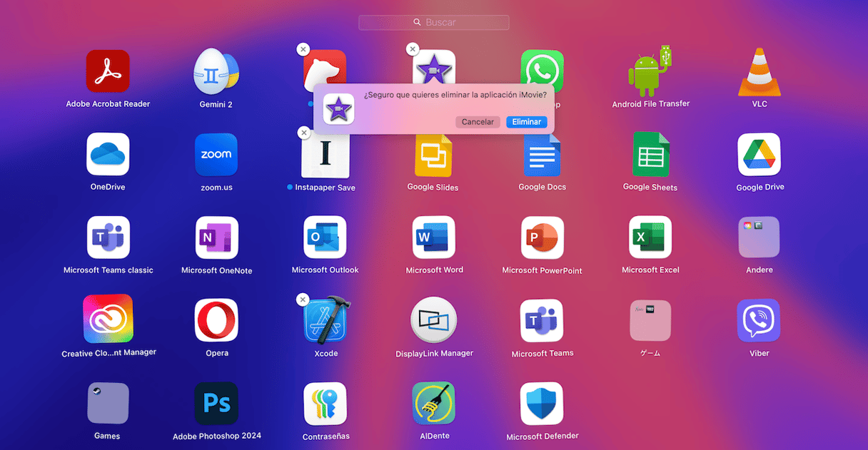
Task: Open Microsoft OneNote
Action: [x=216, y=237]
